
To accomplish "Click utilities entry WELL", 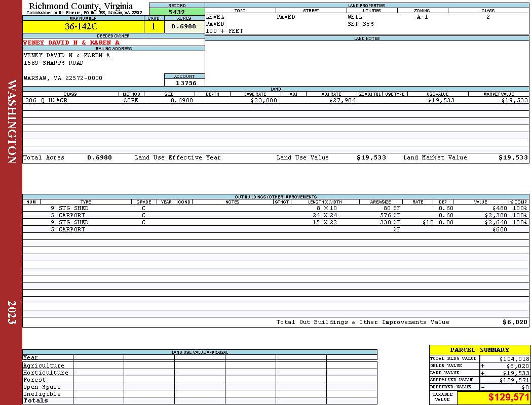I will tap(355, 17).
